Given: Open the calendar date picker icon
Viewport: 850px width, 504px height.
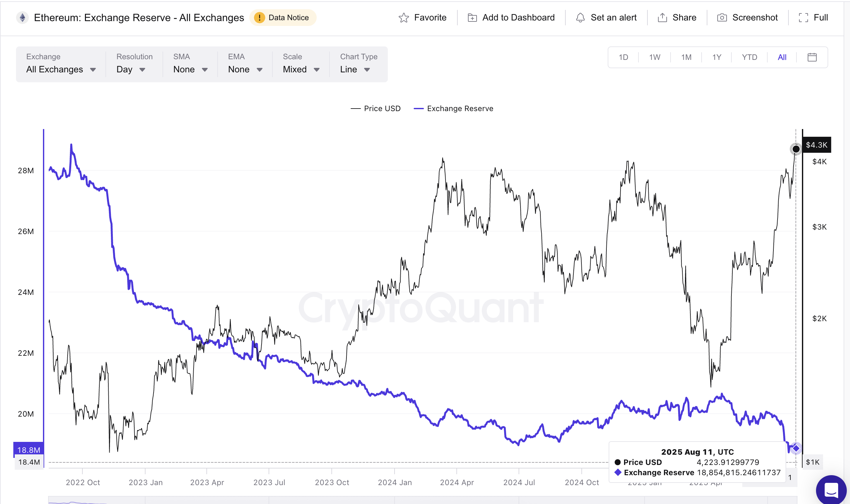Looking at the screenshot, I should pos(812,57).
